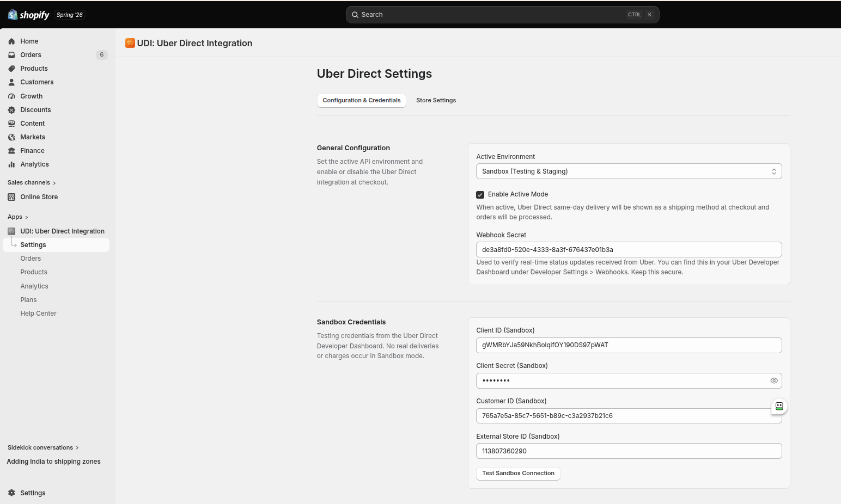Image resolution: width=841 pixels, height=504 pixels.
Task: Open the floating chat bot widget
Action: [x=779, y=406]
